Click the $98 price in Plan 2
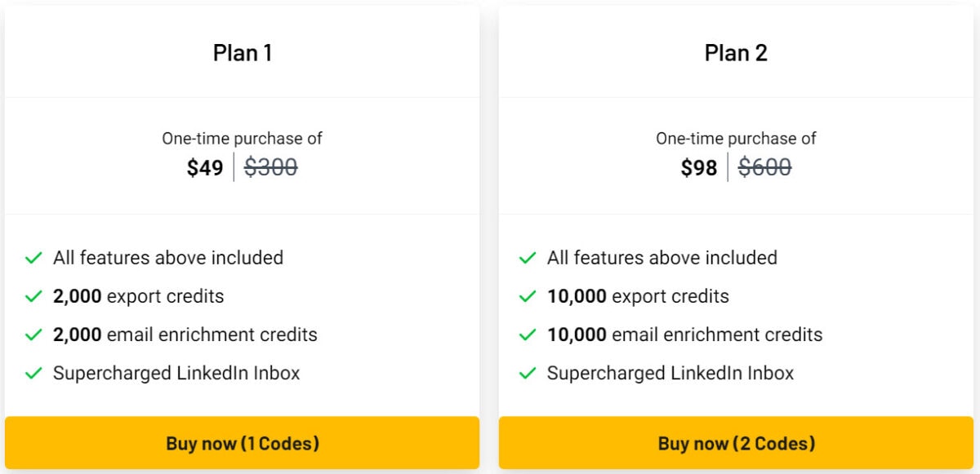 click(x=699, y=168)
